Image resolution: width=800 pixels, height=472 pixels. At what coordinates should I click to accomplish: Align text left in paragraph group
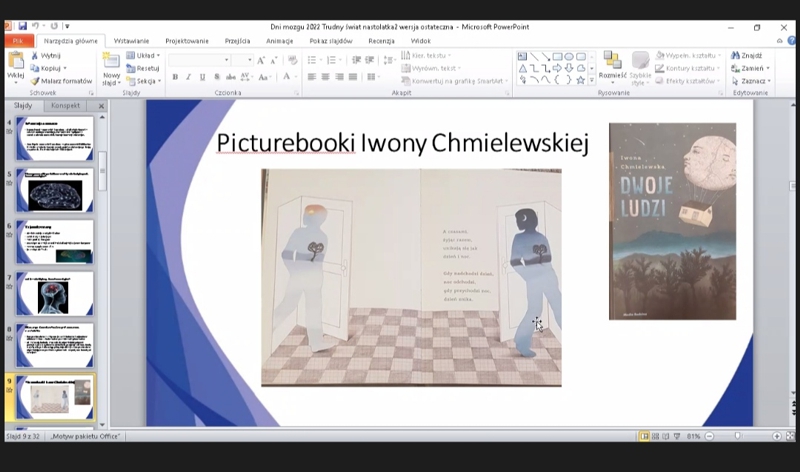point(312,77)
